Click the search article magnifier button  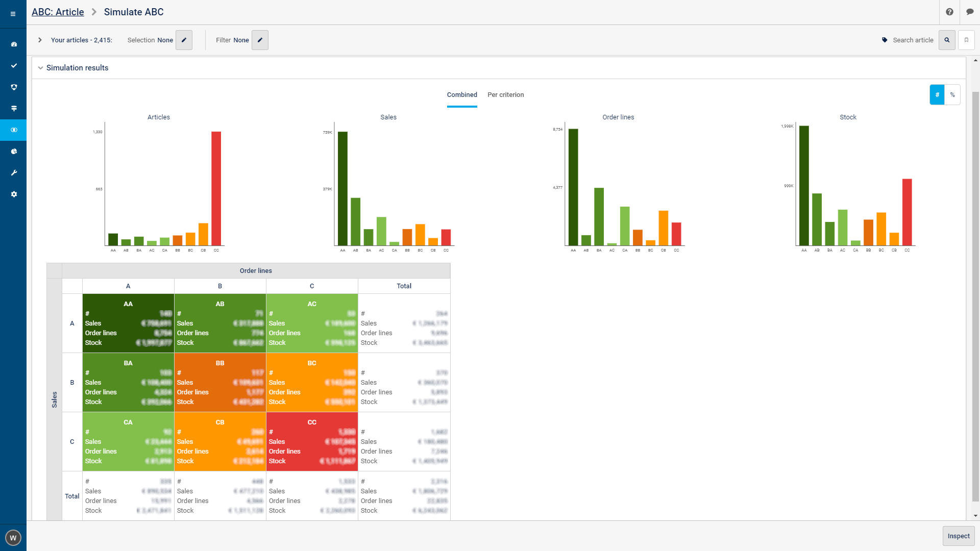click(947, 40)
